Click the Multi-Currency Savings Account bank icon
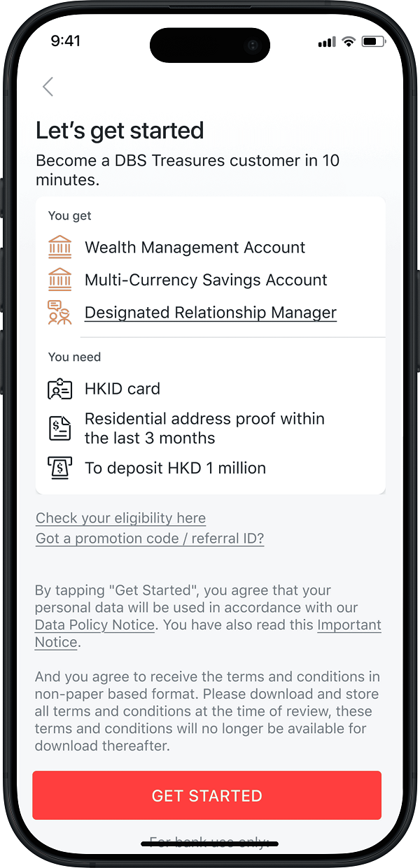This screenshot has width=420, height=868. pos(60,280)
